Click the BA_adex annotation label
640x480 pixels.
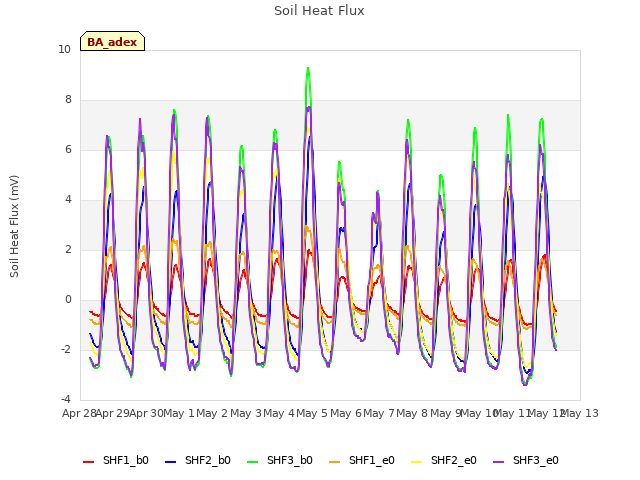(x=112, y=42)
